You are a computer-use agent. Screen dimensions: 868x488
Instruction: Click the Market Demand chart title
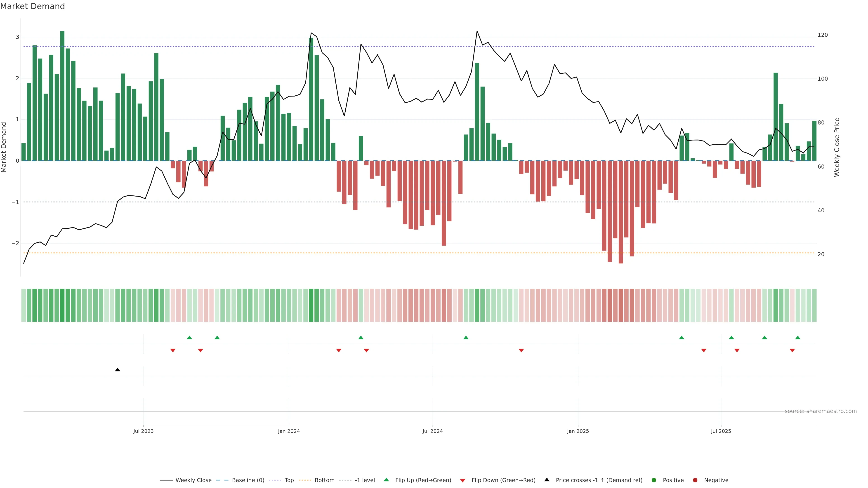click(32, 6)
